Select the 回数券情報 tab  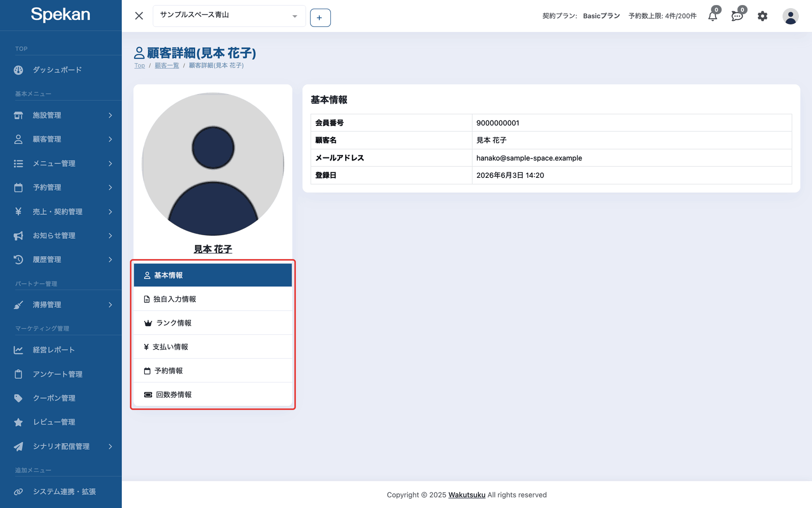[213, 395]
